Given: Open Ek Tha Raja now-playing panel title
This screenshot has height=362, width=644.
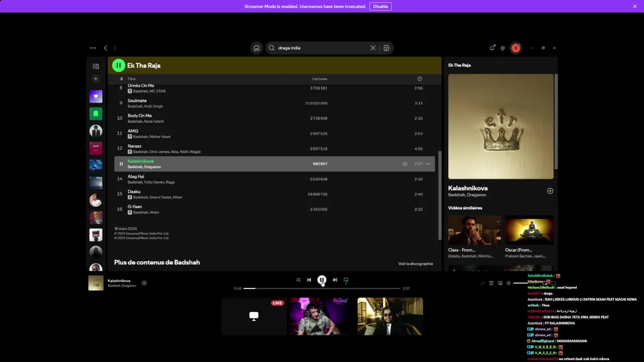Looking at the screenshot, I should click(459, 65).
